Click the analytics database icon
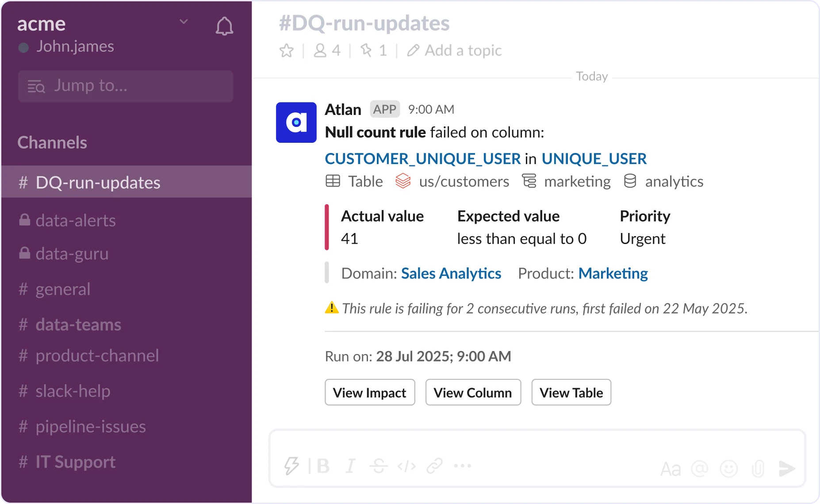Image resolution: width=820 pixels, height=504 pixels. coord(630,181)
